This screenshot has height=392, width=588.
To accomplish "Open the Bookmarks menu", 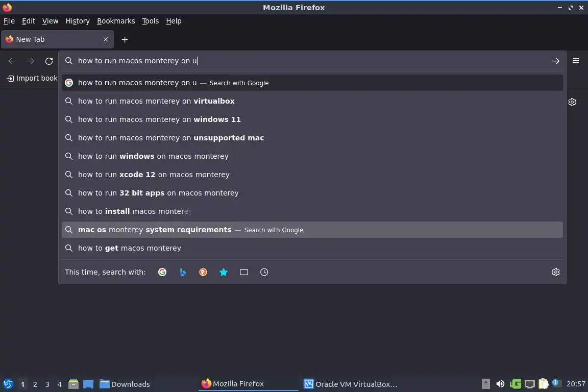I will tap(116, 21).
